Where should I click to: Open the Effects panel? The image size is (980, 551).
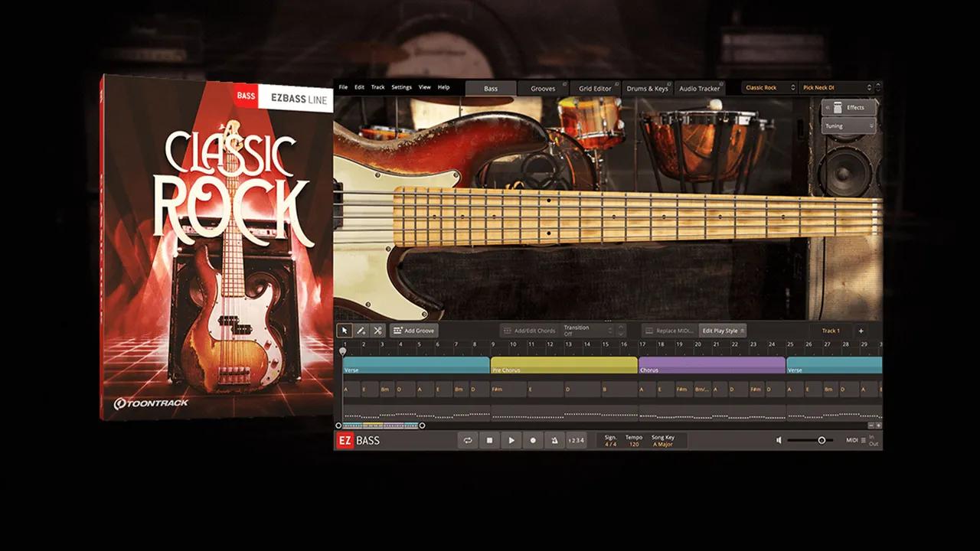tap(848, 107)
